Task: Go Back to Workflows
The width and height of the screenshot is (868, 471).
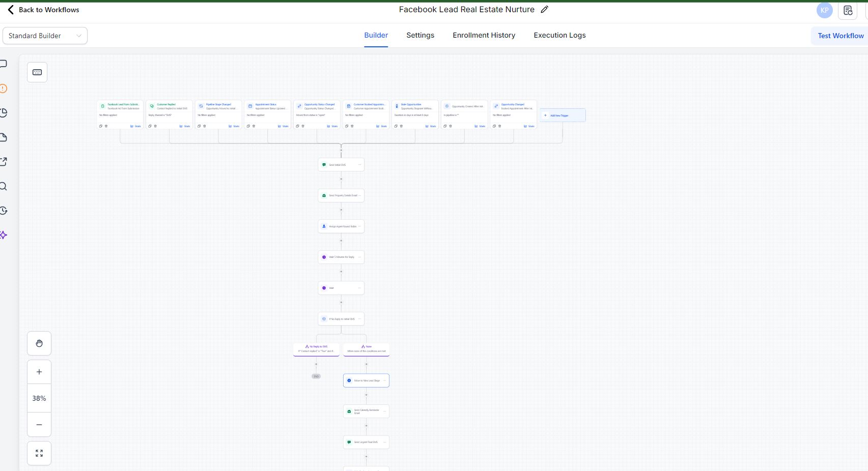Action: coord(43,10)
